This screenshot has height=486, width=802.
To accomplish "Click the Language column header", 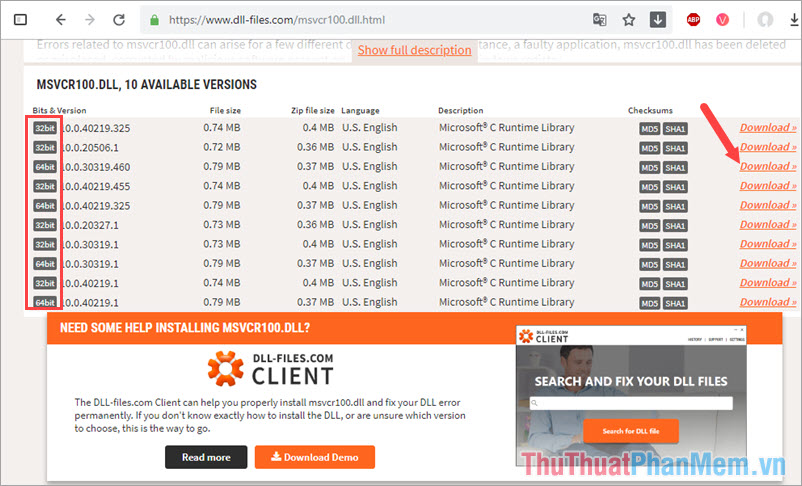I will point(360,111).
